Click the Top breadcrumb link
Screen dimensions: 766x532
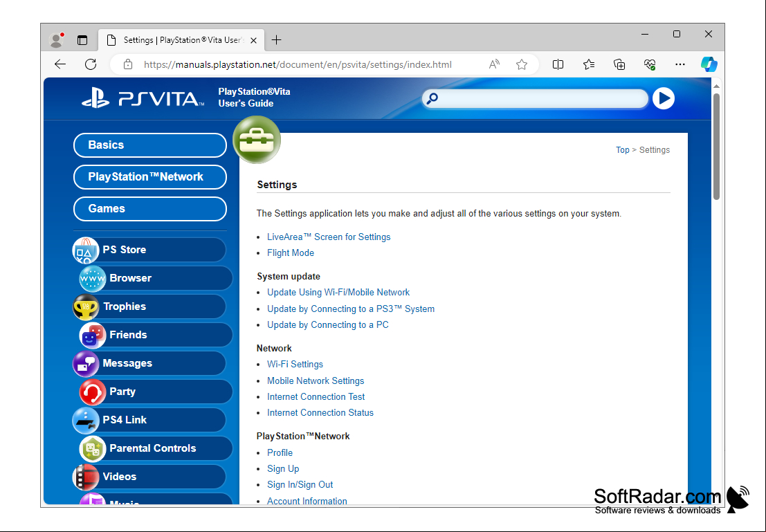point(622,150)
